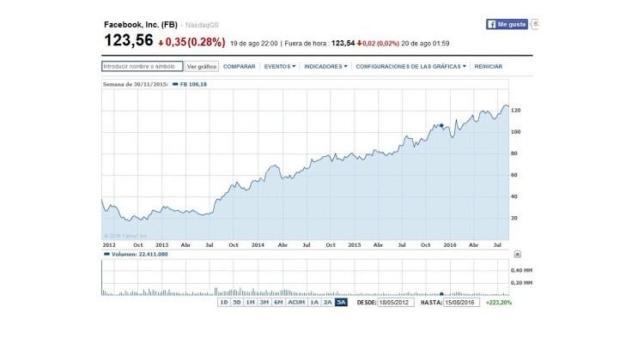
Task: Select the 1M time range
Action: click(250, 303)
